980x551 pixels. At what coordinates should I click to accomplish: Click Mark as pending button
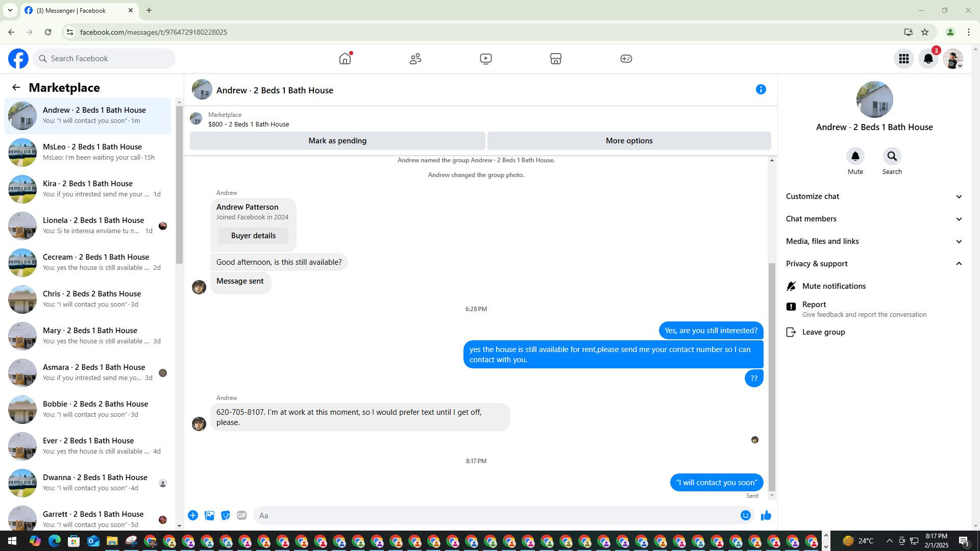pos(337,141)
